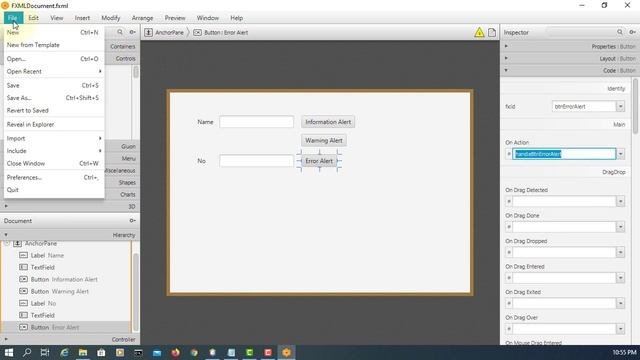This screenshot has height=360, width=640.
Task: Open the 3D library section
Action: [x=70, y=207]
